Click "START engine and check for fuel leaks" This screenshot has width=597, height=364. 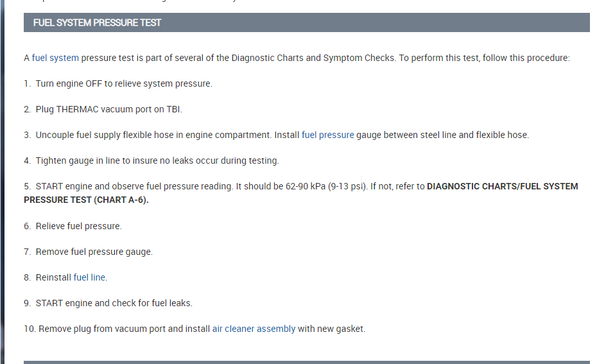coord(114,303)
